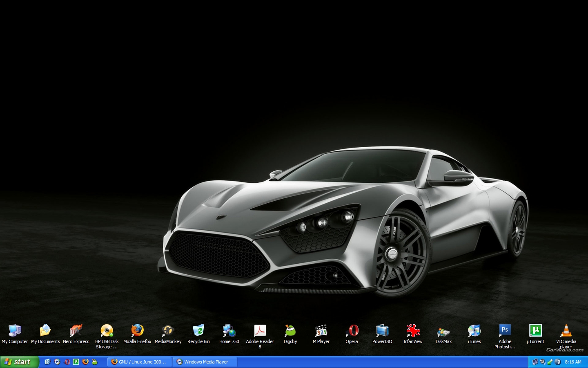Select the Mozilla Firefox desktop shortcut
This screenshot has height=368, width=588.
(137, 331)
